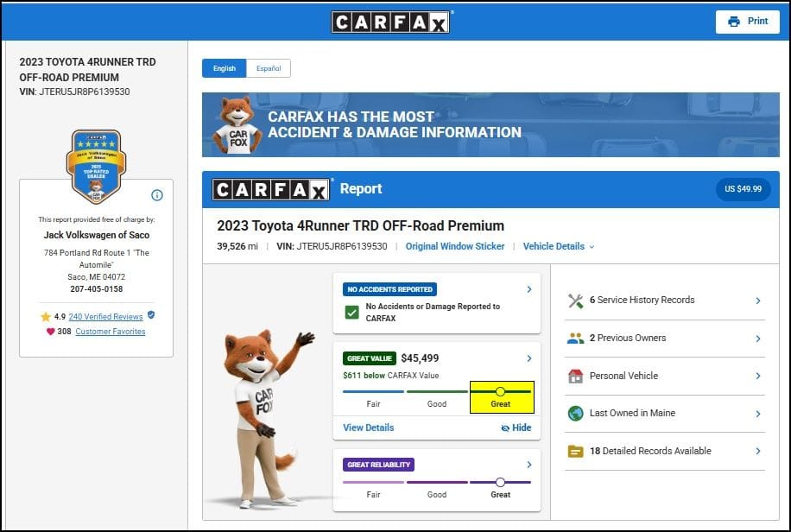Click the Fair label on value scale
This screenshot has width=791, height=532.
click(373, 404)
